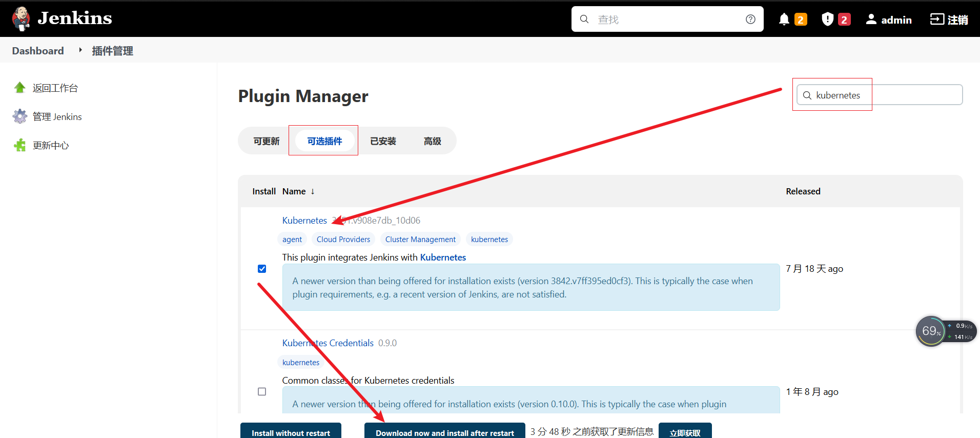
Task: Sort by Released column header
Action: pyautogui.click(x=803, y=191)
